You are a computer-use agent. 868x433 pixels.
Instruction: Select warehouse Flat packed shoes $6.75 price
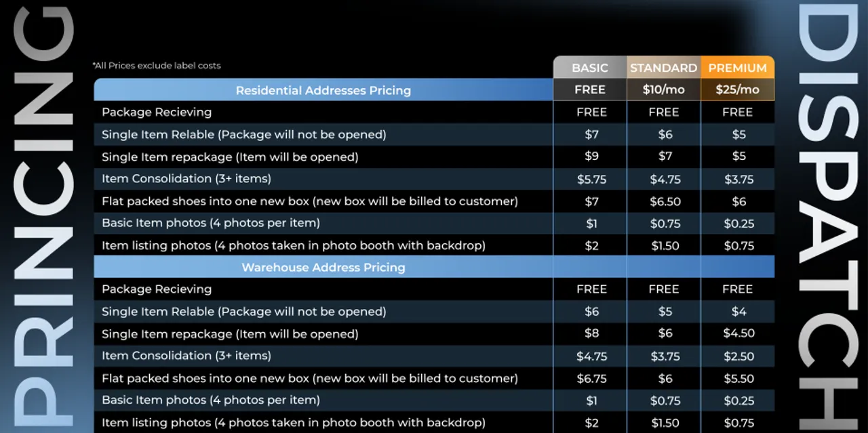coord(591,378)
